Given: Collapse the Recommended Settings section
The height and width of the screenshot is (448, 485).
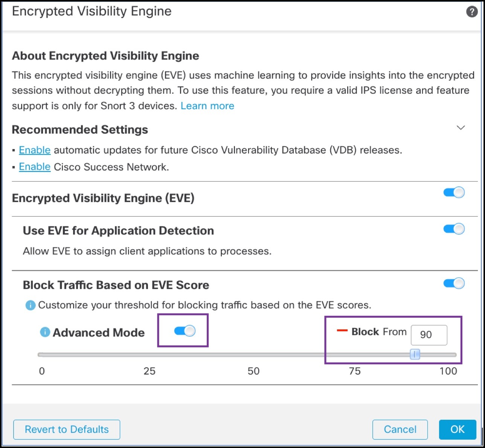Looking at the screenshot, I should (x=461, y=128).
